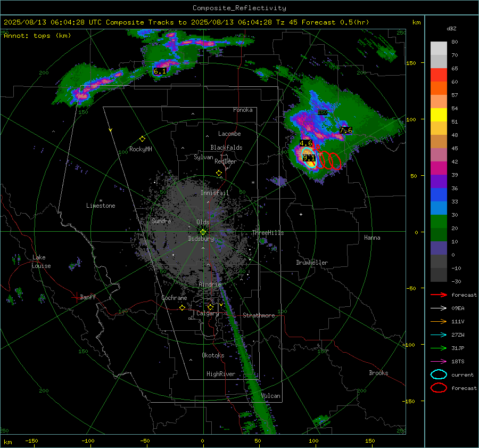The image size is (479, 448).
Task: Click the red forecast ellipse legend symbol
Action: [x=439, y=388]
